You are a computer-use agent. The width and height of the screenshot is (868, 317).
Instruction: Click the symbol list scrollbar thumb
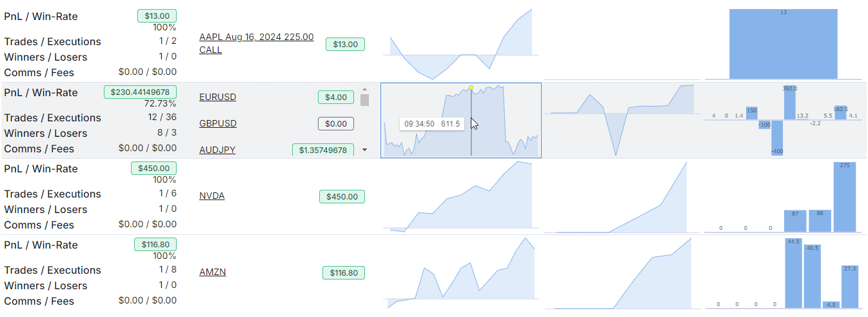(364, 100)
